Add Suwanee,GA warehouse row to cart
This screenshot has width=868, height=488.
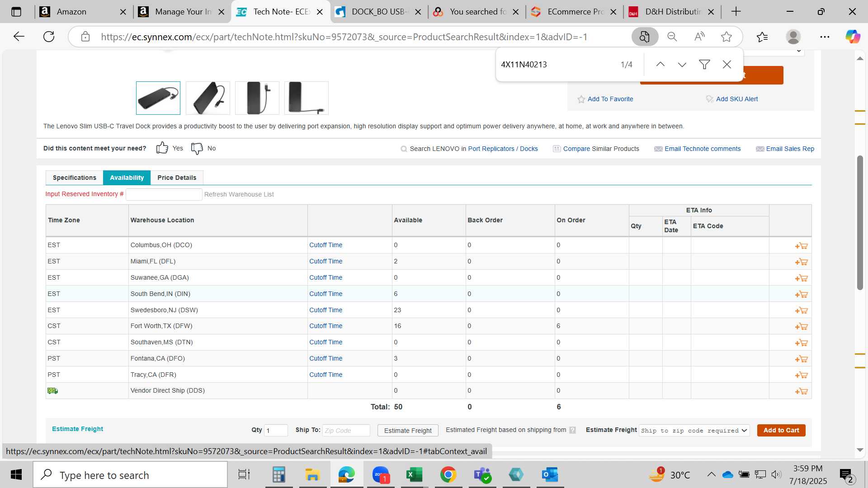point(801,278)
